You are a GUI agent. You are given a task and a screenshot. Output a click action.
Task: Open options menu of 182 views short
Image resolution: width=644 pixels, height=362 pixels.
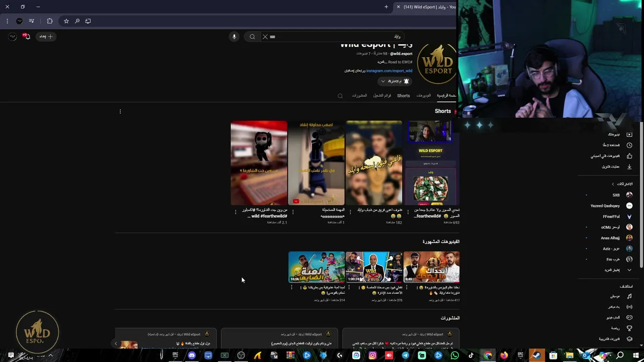tap(350, 212)
